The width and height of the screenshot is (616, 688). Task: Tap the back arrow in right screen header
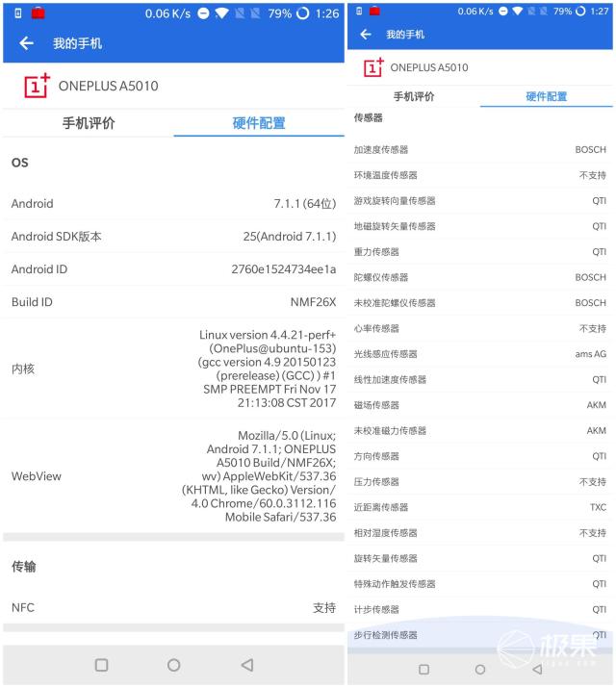click(x=365, y=35)
